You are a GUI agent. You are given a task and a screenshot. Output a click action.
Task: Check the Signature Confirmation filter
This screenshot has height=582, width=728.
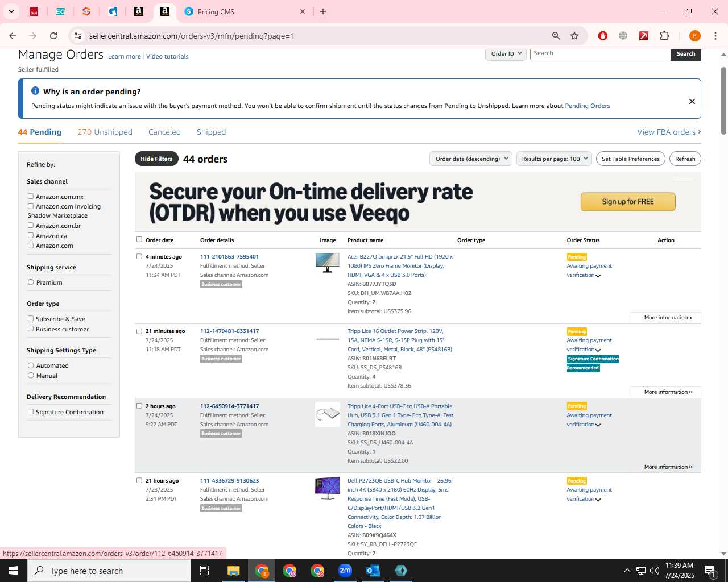pyautogui.click(x=31, y=411)
